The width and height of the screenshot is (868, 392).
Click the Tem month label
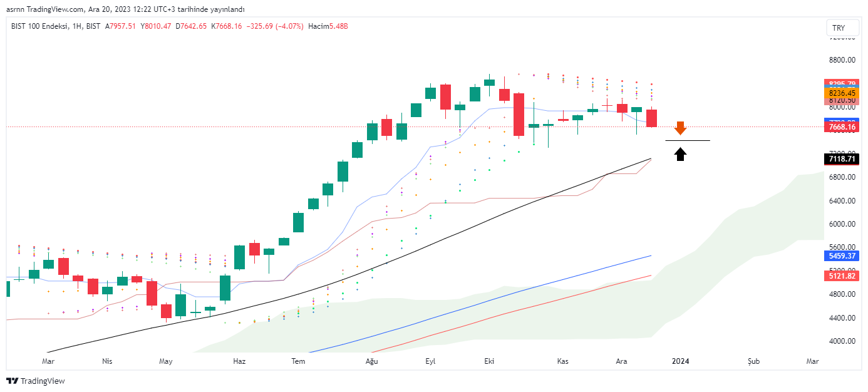click(x=298, y=361)
